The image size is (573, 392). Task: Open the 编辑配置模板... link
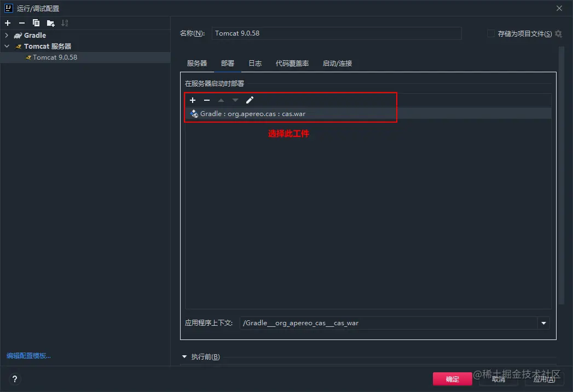point(28,355)
